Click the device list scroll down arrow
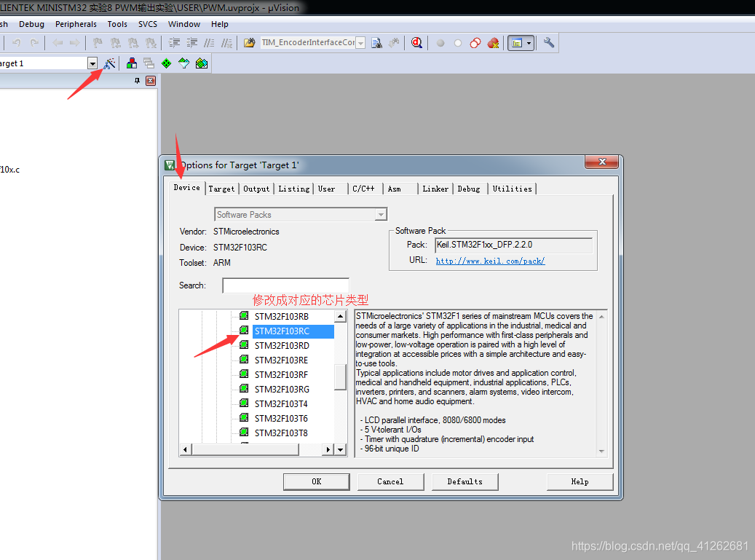Image resolution: width=755 pixels, height=560 pixels. [x=341, y=450]
